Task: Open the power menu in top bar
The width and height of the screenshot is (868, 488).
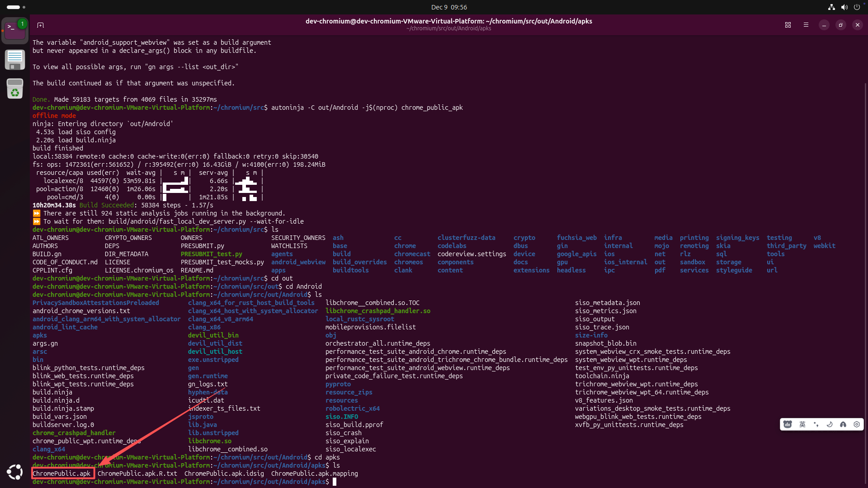Action: tap(857, 7)
